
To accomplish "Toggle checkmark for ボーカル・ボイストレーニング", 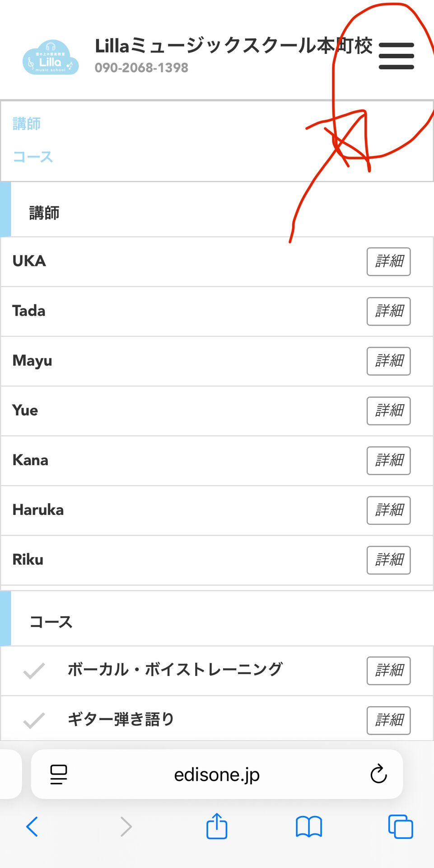I will coord(34,671).
